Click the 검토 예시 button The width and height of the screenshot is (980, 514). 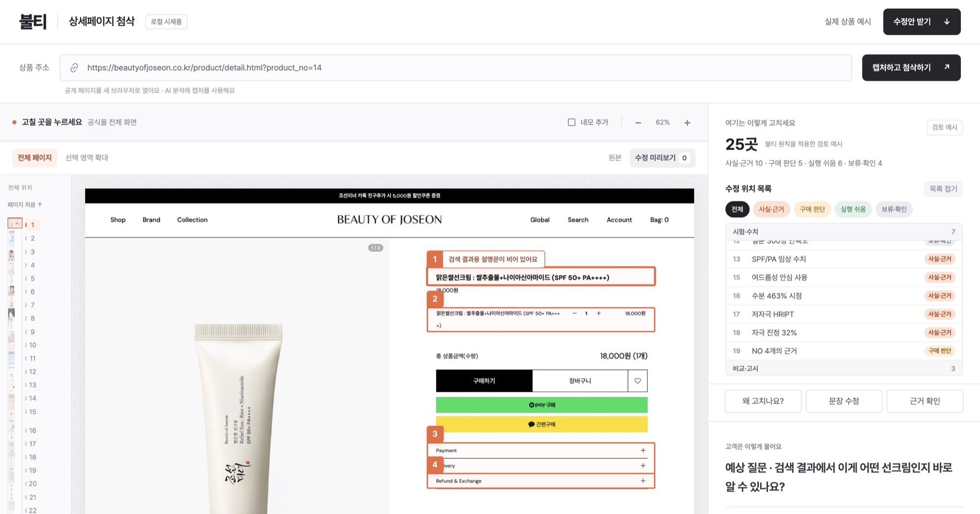click(x=944, y=128)
